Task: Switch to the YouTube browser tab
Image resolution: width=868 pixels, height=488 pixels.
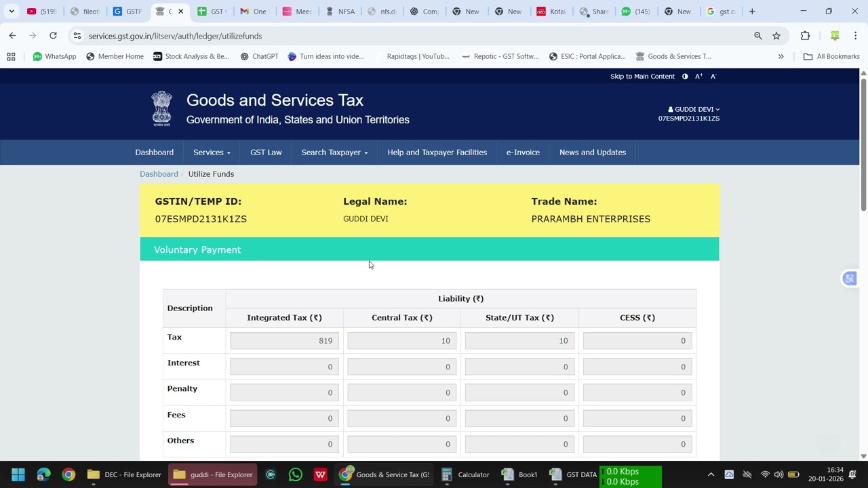Action: [42, 12]
